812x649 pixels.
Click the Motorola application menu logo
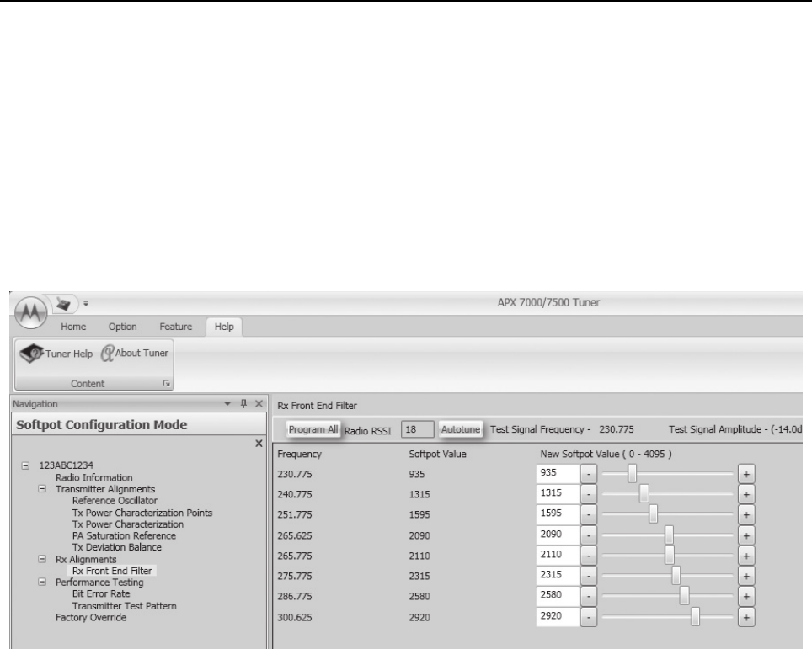coord(30,312)
